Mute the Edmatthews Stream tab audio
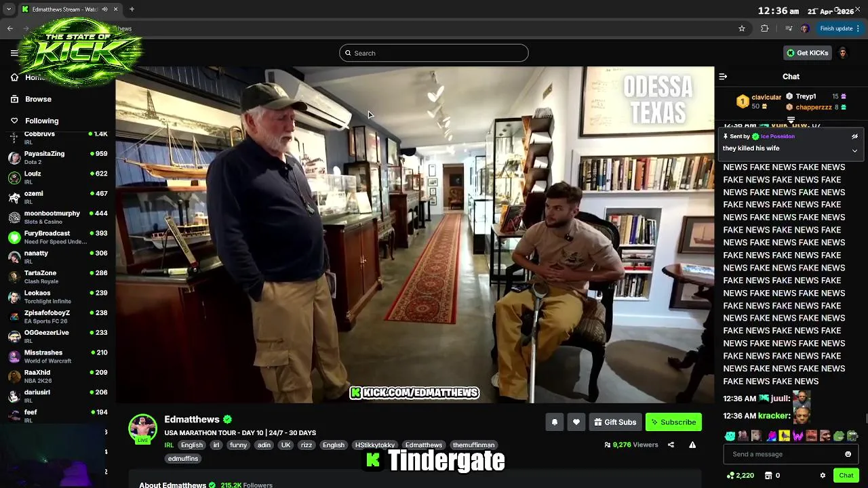This screenshot has width=868, height=488. tap(104, 9)
